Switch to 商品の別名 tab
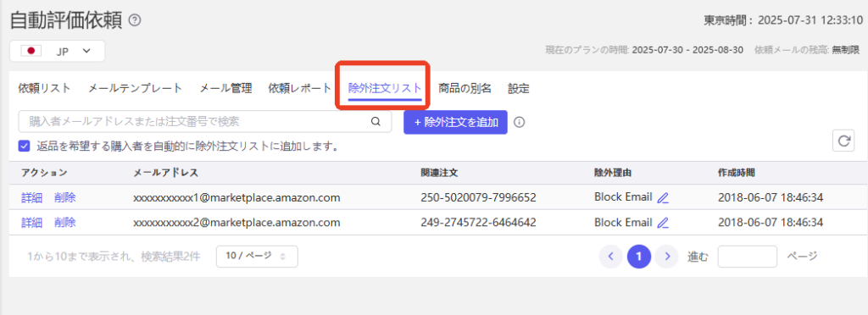 click(x=465, y=88)
